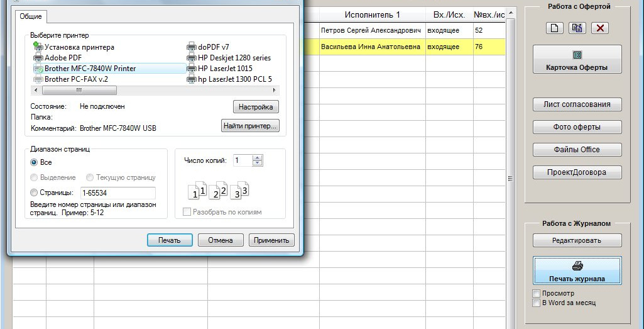
Task: Click printer list right scroll arrow
Action: (x=275, y=90)
